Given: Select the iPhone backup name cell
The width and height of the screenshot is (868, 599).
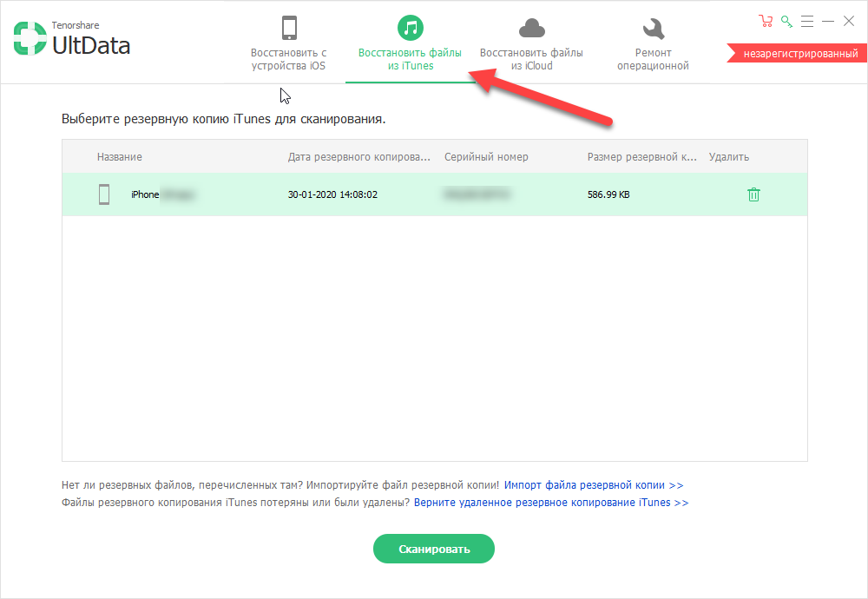Looking at the screenshot, I should (163, 194).
